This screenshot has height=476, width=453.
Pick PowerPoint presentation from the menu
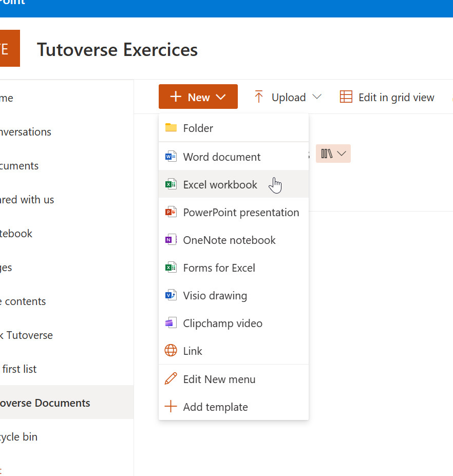point(234,212)
